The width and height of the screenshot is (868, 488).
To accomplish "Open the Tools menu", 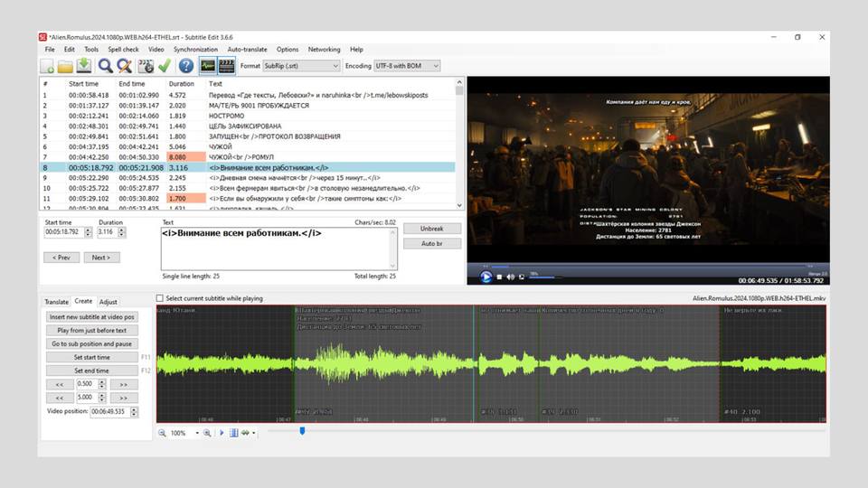I will pyautogui.click(x=91, y=49).
